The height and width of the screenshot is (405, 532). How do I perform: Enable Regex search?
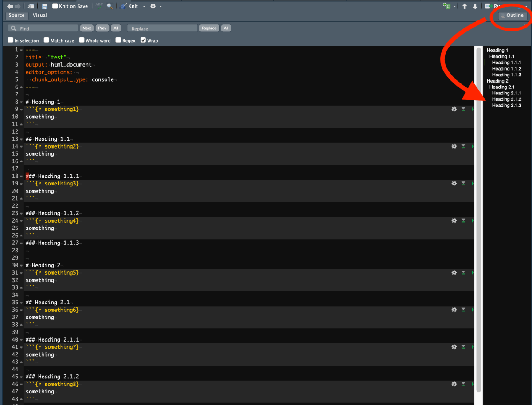(118, 40)
